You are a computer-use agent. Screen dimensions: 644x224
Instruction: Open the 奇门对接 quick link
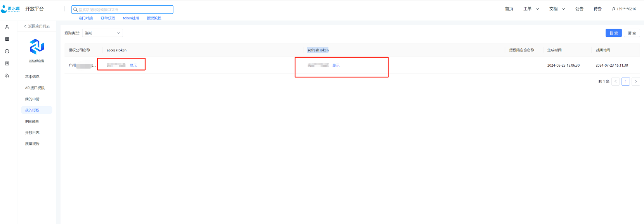tap(86, 18)
